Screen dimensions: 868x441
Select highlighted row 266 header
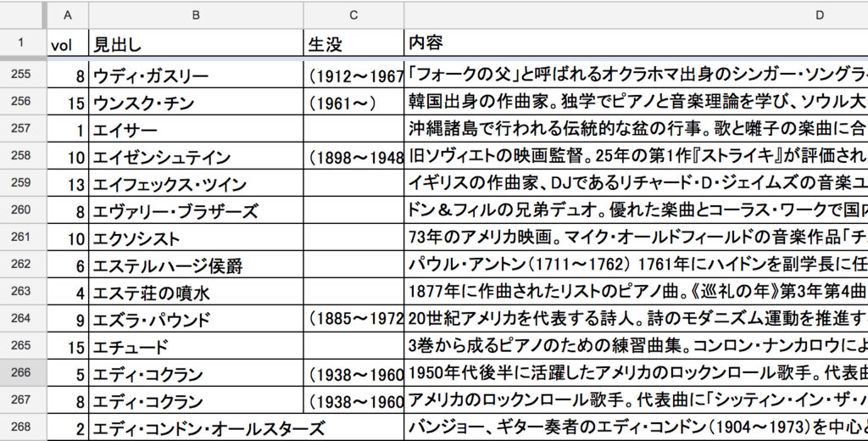click(21, 373)
